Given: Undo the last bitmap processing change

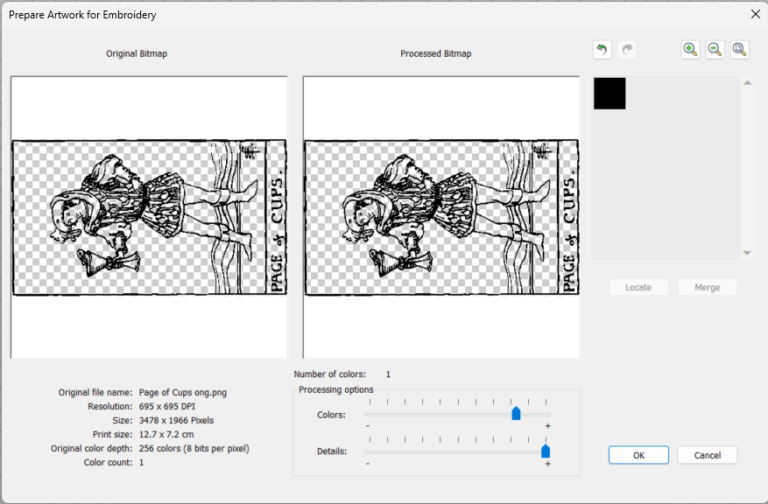Looking at the screenshot, I should pos(602,49).
